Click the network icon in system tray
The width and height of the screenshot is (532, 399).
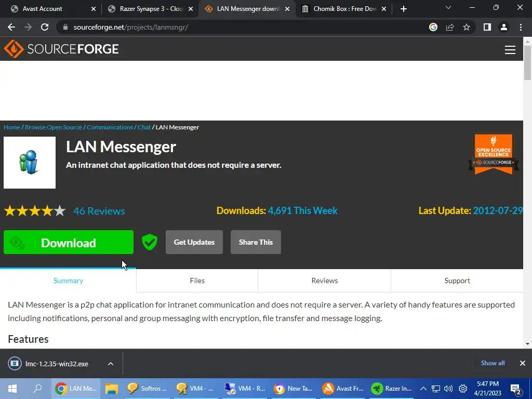pyautogui.click(x=436, y=389)
